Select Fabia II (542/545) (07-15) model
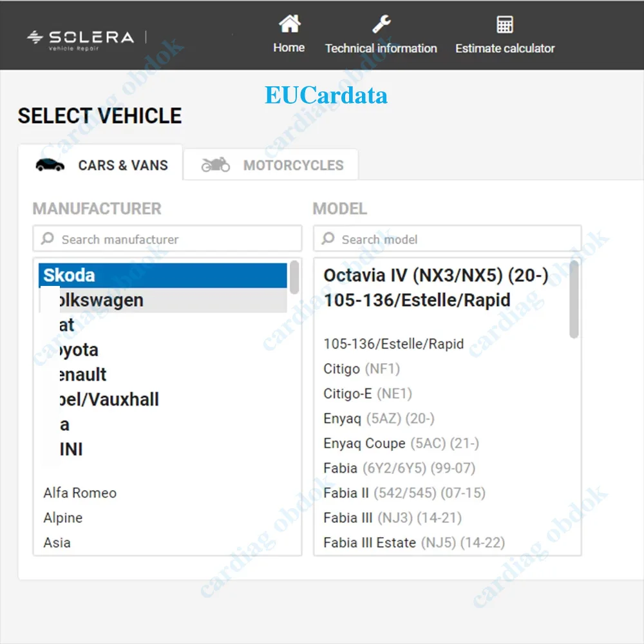 [404, 493]
